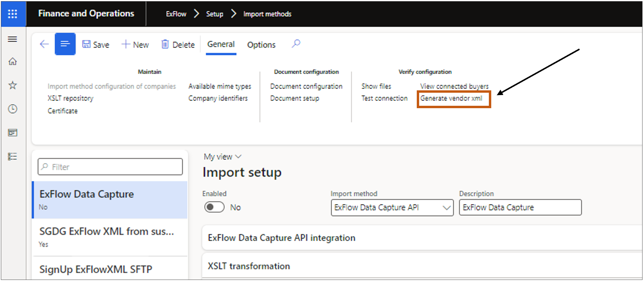Image resolution: width=644 pixels, height=282 pixels.
Task: Open Available mime types
Action: (x=220, y=86)
